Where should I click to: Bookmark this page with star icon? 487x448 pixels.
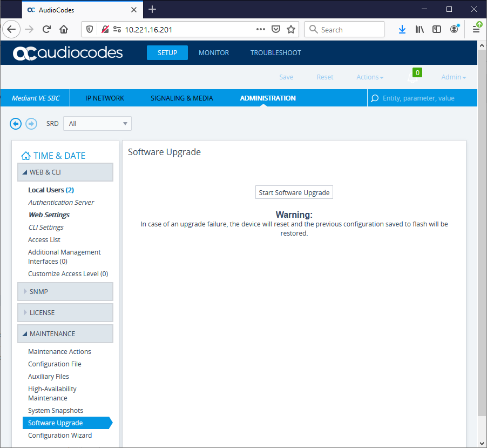click(290, 30)
